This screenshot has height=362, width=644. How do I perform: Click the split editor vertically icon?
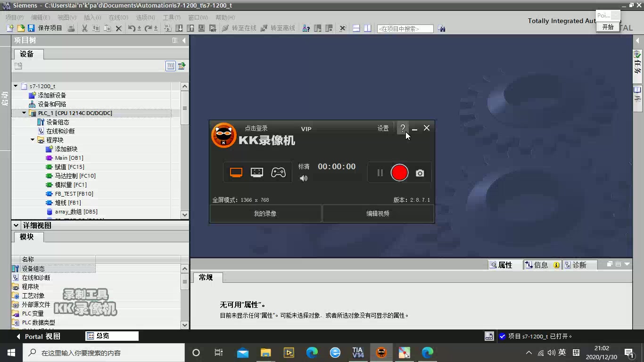tap(368, 28)
